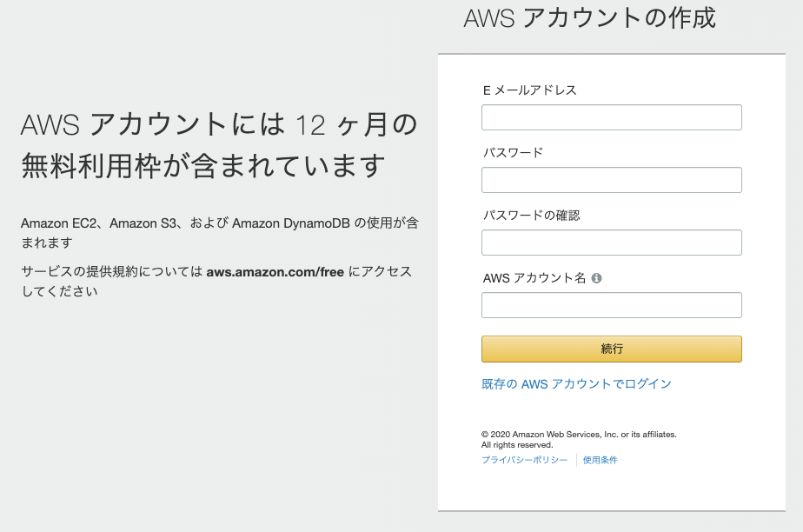Select the パスワード input box

(612, 180)
